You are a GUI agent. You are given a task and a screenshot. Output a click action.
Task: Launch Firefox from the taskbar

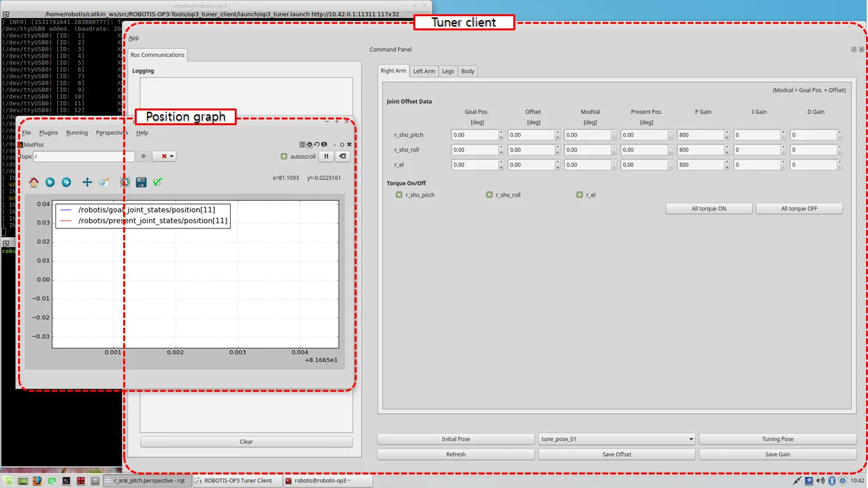coord(37,481)
